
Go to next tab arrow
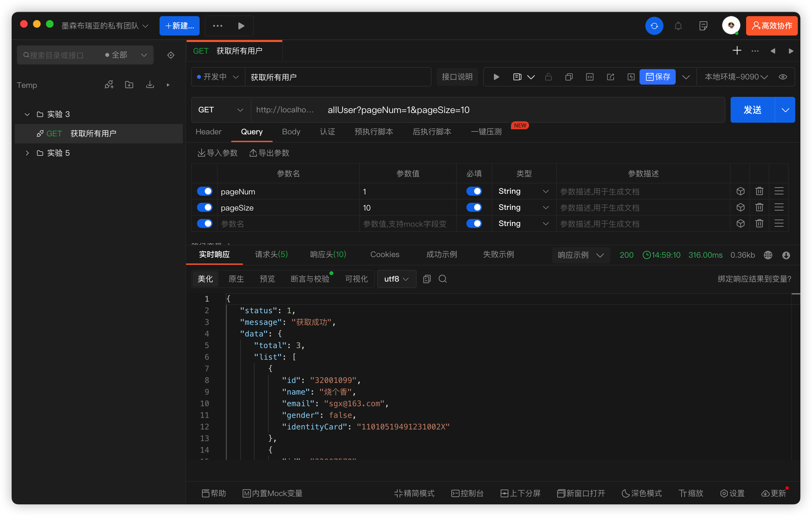pyautogui.click(x=791, y=51)
